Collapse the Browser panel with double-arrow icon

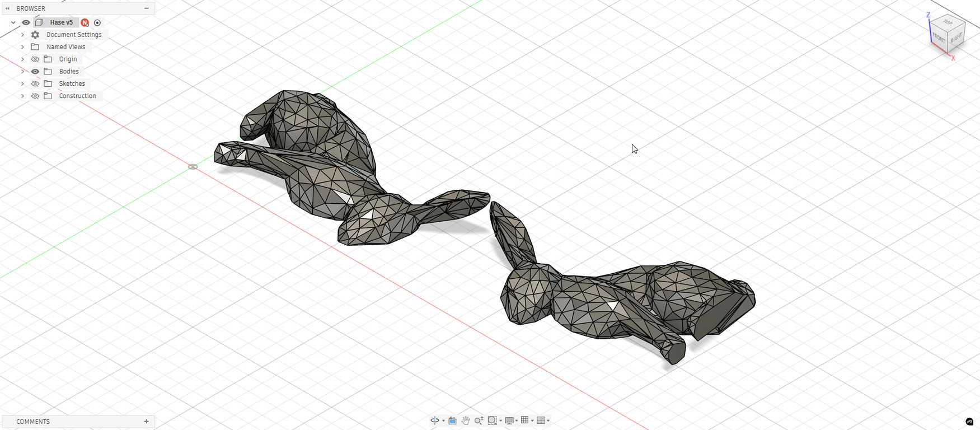pos(7,8)
